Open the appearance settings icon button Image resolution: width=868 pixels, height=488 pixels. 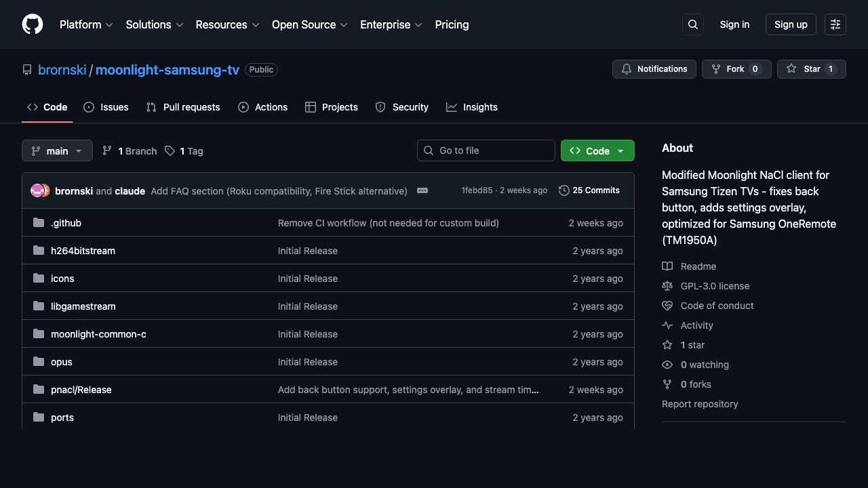(835, 24)
